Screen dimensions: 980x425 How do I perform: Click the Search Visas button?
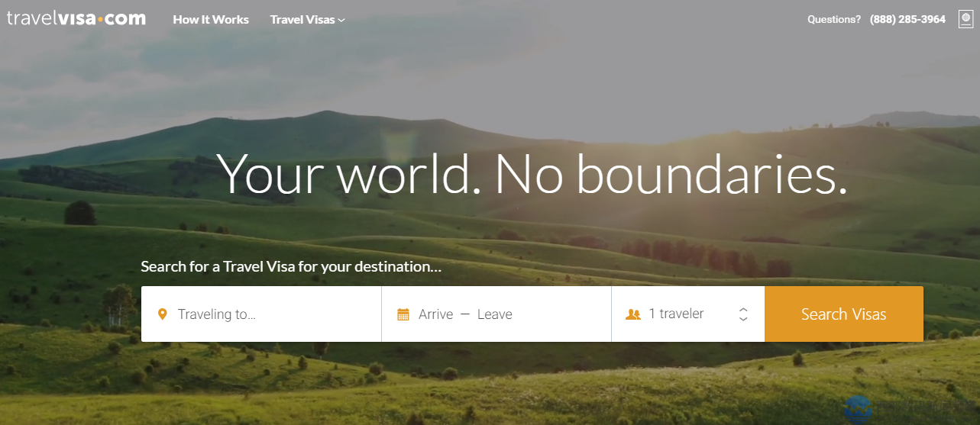844,314
